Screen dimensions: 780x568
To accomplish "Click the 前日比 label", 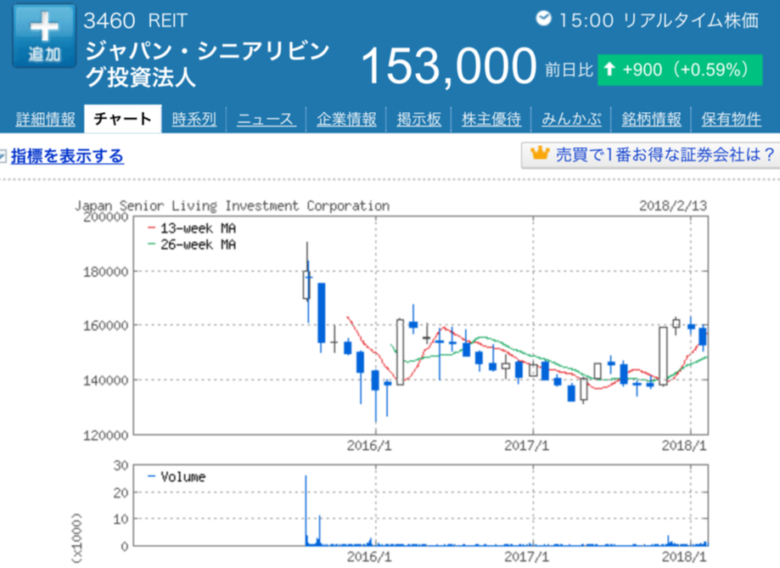I will pyautogui.click(x=569, y=70).
